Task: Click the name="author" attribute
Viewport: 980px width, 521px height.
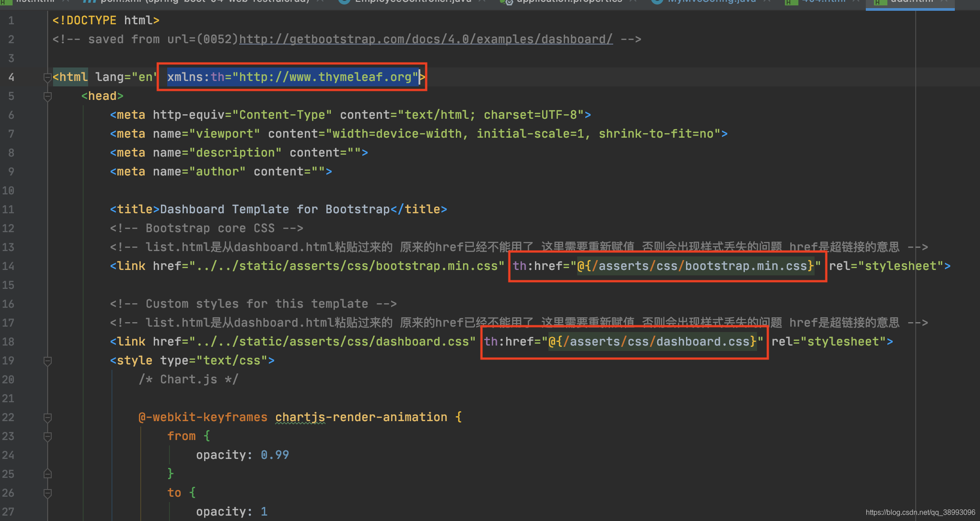Action: pyautogui.click(x=199, y=172)
